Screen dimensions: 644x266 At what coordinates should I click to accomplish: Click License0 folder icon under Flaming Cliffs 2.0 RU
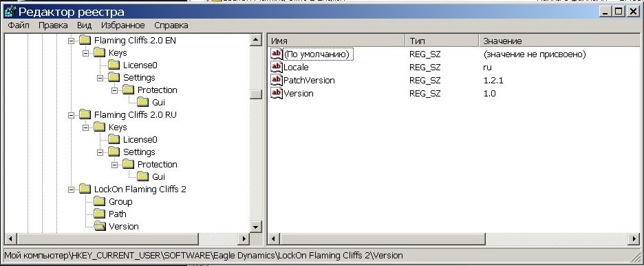[x=114, y=139]
